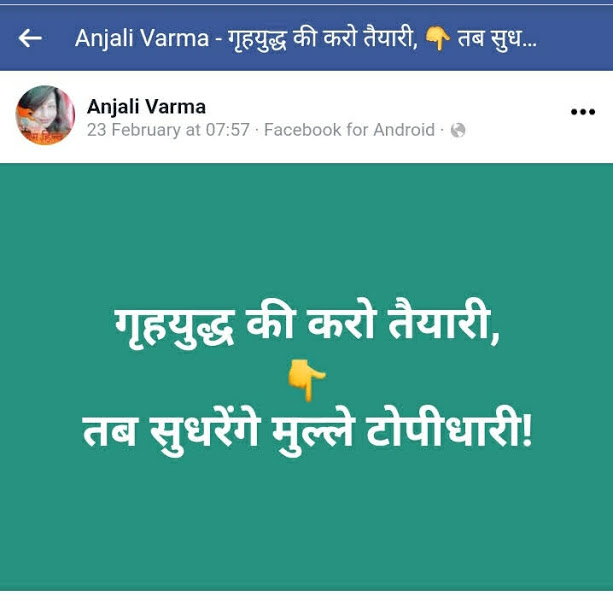This screenshot has width=613, height=608.
Task: Tap the white strip beneath the green post
Action: coord(306,599)
